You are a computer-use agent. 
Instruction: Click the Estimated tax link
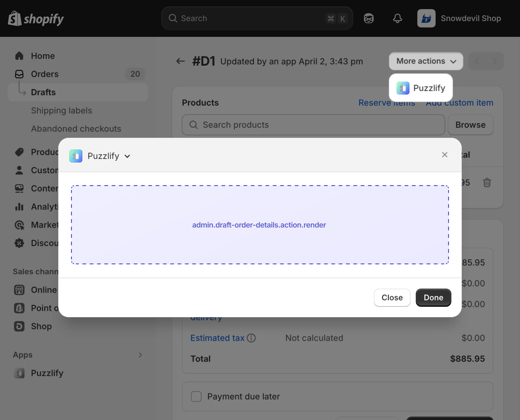pos(217,338)
